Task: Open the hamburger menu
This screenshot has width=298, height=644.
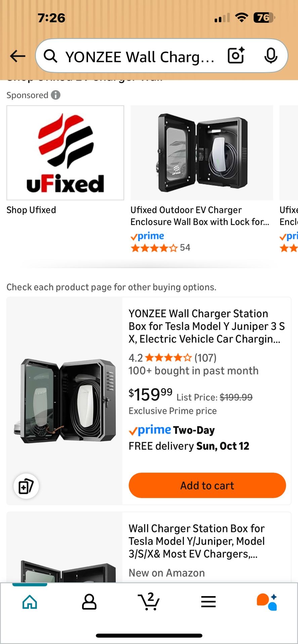Action: 208,601
